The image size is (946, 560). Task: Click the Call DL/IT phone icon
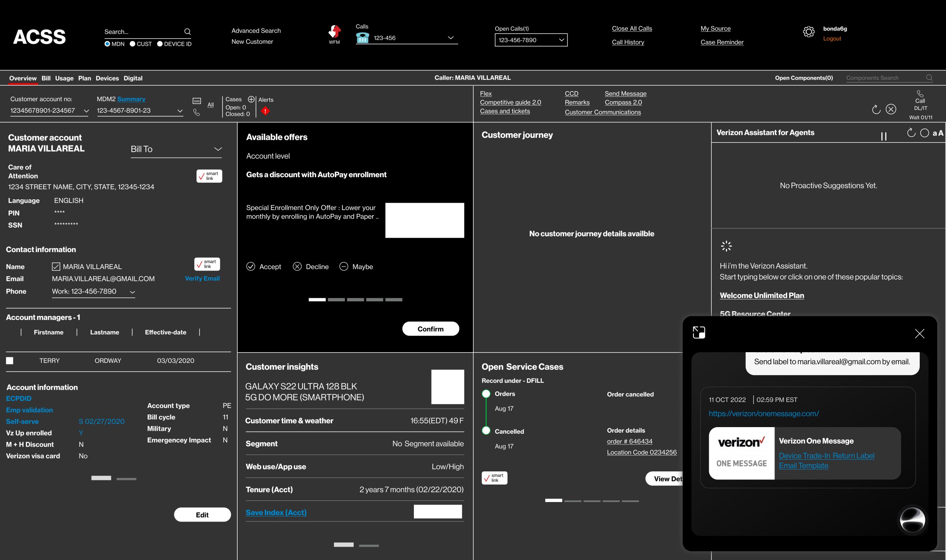(x=920, y=94)
